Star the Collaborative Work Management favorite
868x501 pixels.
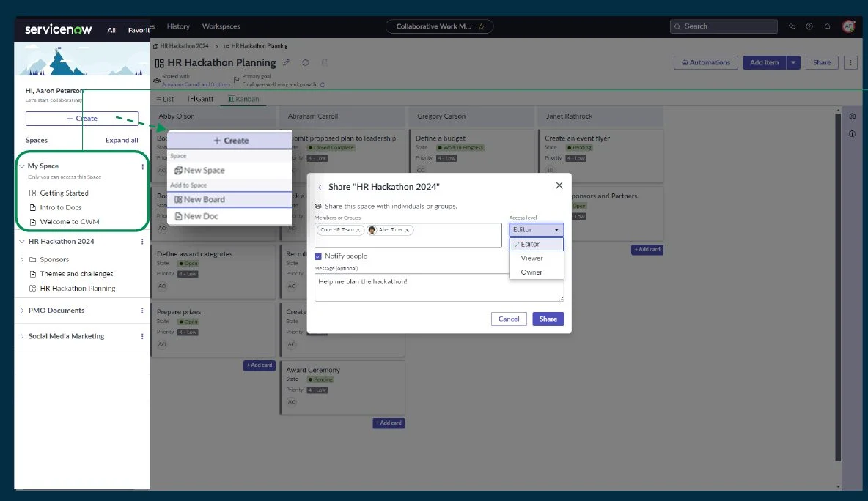tap(481, 26)
